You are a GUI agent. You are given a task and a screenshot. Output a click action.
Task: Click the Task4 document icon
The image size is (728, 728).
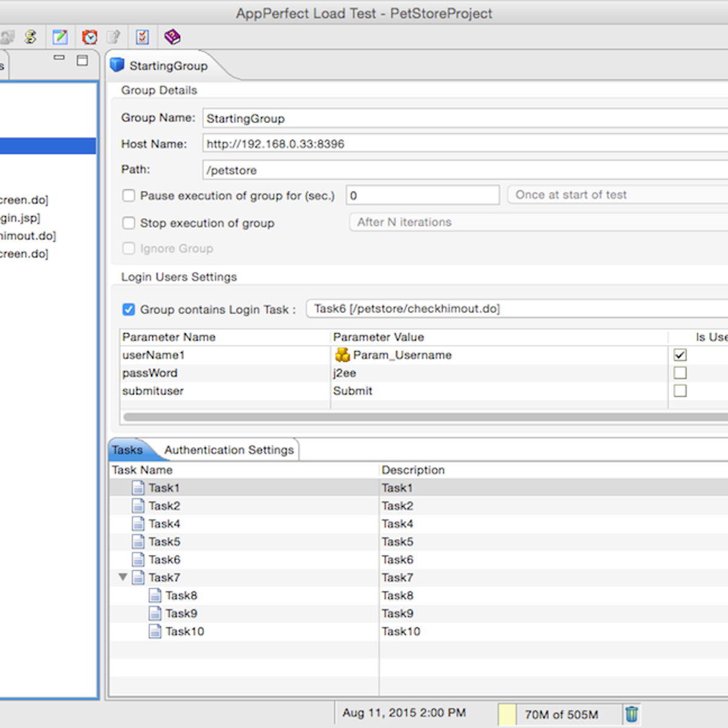(138, 524)
